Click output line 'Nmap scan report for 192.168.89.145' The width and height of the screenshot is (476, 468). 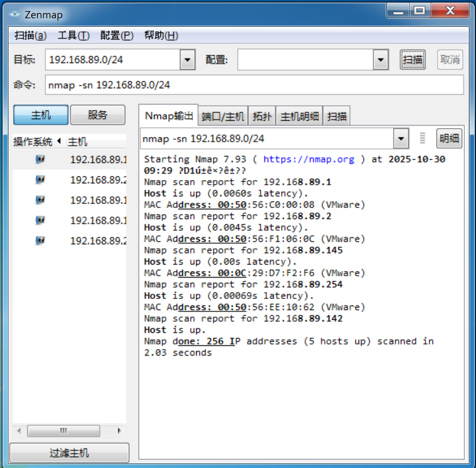pyautogui.click(x=243, y=250)
